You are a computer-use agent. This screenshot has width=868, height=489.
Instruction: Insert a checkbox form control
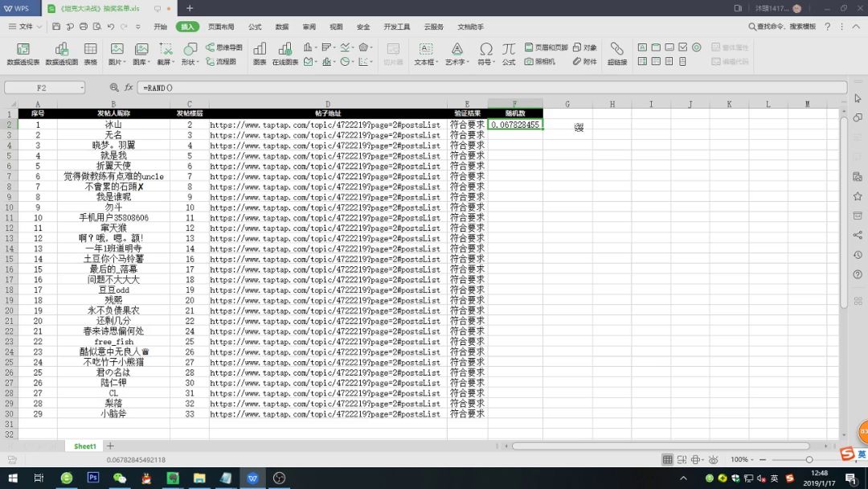(x=683, y=47)
